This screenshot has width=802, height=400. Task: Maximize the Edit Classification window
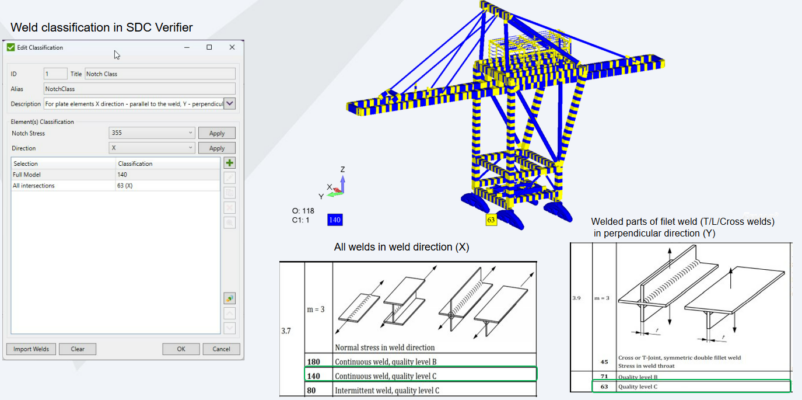[209, 47]
